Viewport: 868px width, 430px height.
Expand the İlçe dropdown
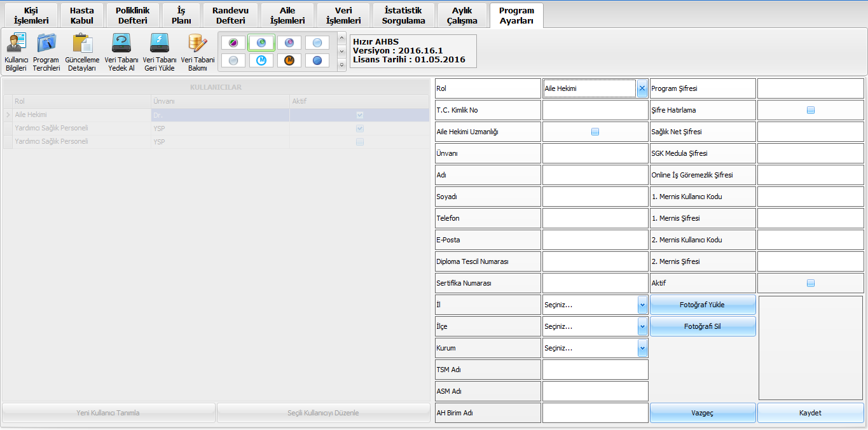coord(642,326)
